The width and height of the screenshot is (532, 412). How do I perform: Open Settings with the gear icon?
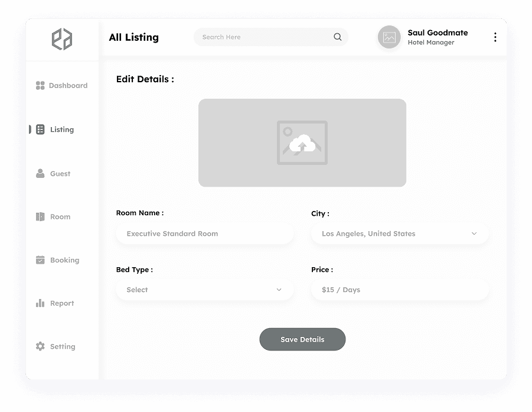pos(40,346)
